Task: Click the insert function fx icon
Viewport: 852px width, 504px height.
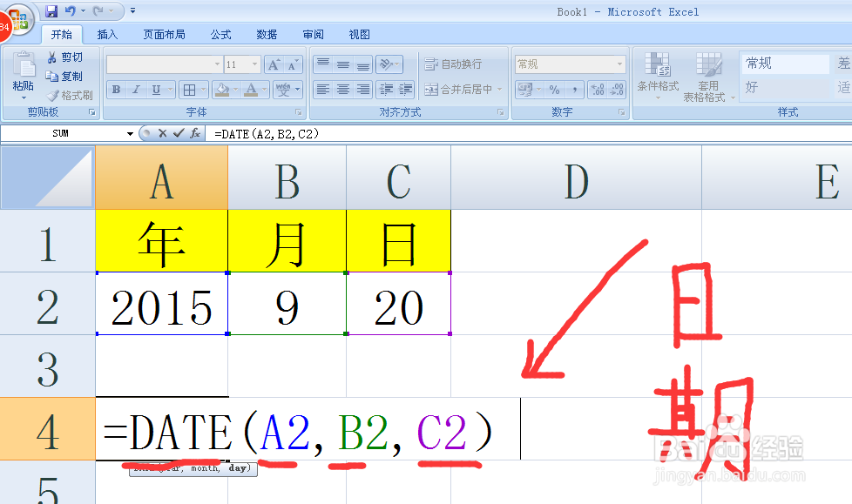Action: click(195, 133)
